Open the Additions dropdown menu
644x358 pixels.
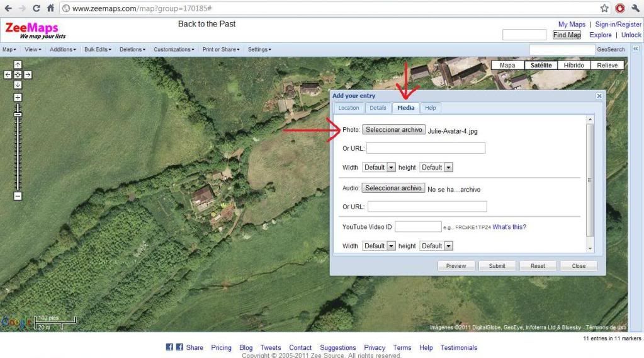pyautogui.click(x=63, y=49)
